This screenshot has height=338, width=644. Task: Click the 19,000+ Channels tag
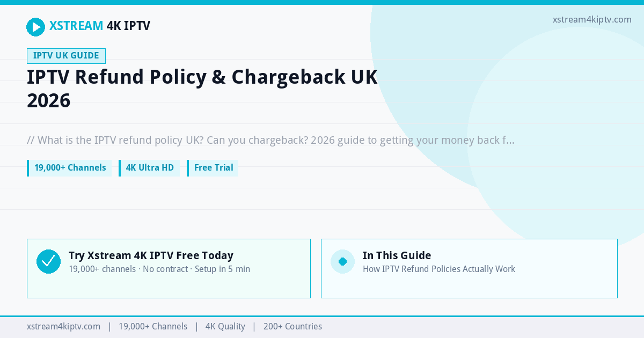(69, 168)
